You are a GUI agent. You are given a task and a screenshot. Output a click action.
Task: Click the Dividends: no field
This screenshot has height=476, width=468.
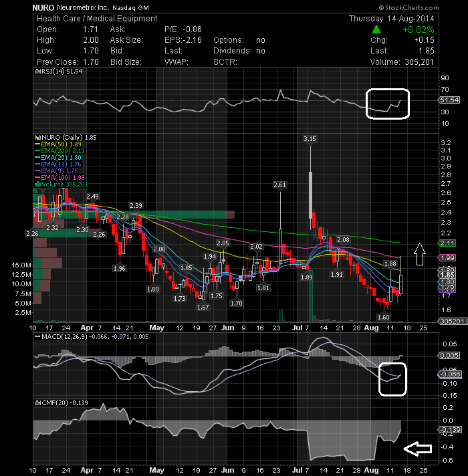tap(239, 51)
